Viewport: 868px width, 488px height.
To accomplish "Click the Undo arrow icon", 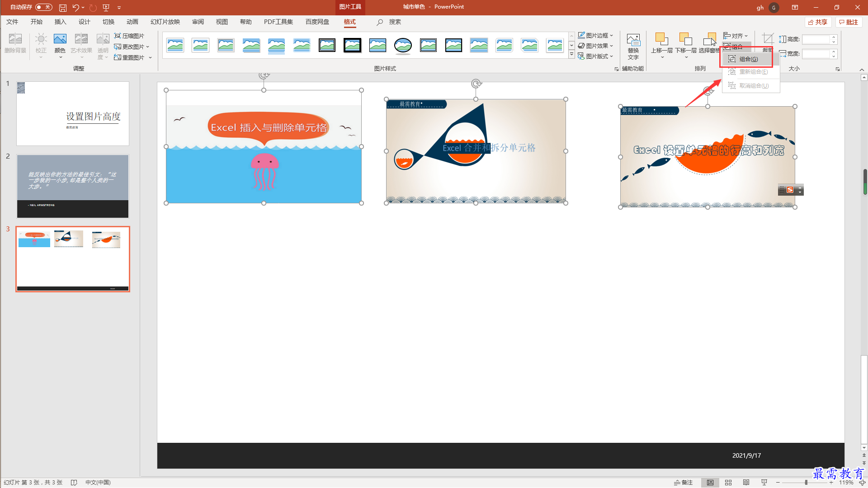I will click(75, 8).
